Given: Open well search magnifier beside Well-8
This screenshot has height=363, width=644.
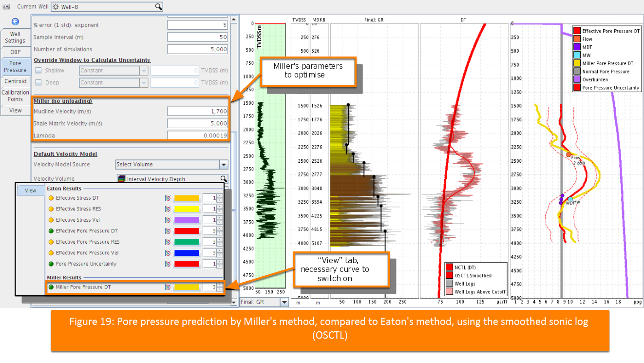Looking at the screenshot, I should pyautogui.click(x=158, y=6).
